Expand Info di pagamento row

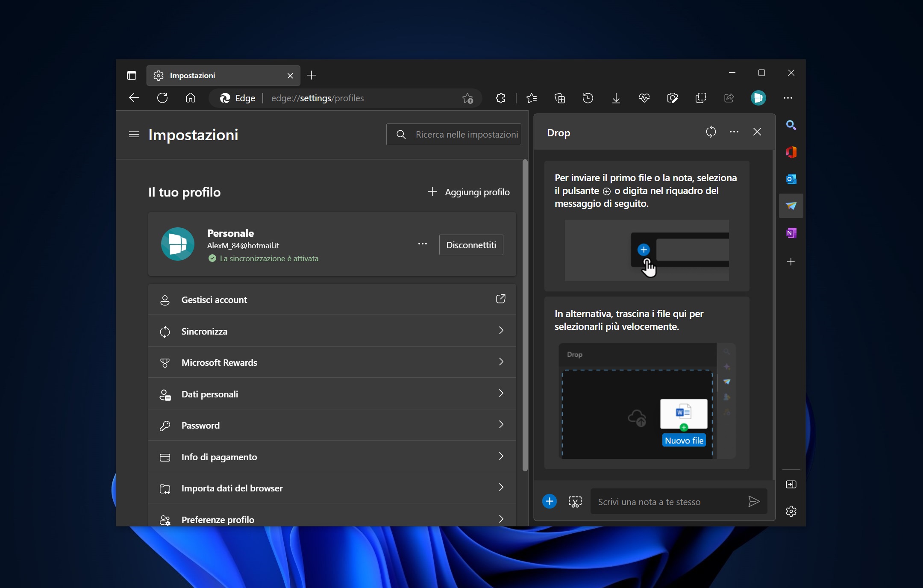click(x=332, y=457)
